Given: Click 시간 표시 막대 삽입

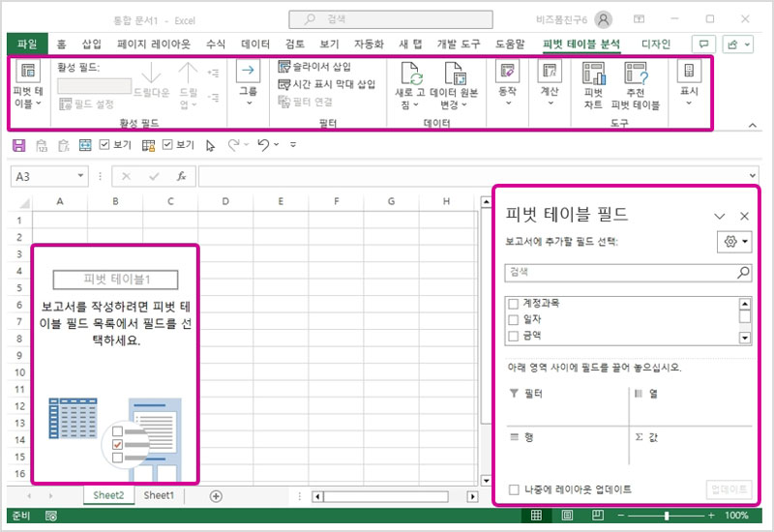Looking at the screenshot, I should click(x=327, y=84).
